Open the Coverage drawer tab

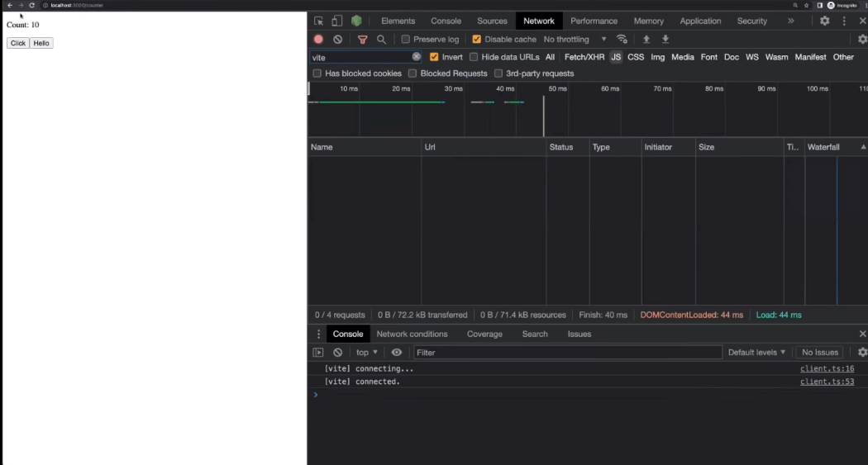pos(484,334)
